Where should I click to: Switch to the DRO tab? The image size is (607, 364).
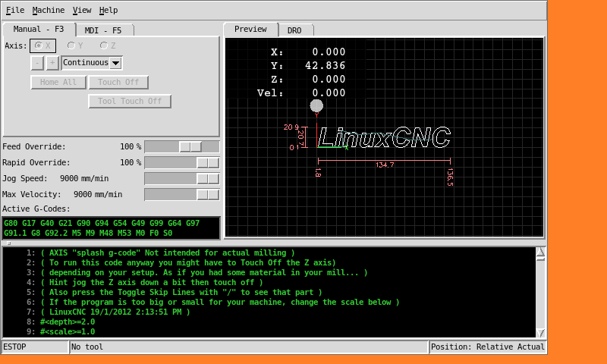(x=295, y=30)
